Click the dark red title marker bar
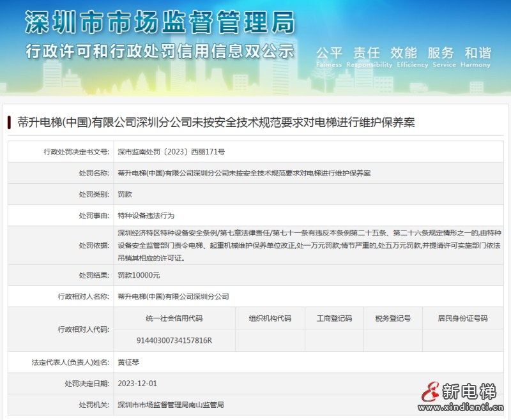 tap(10, 123)
